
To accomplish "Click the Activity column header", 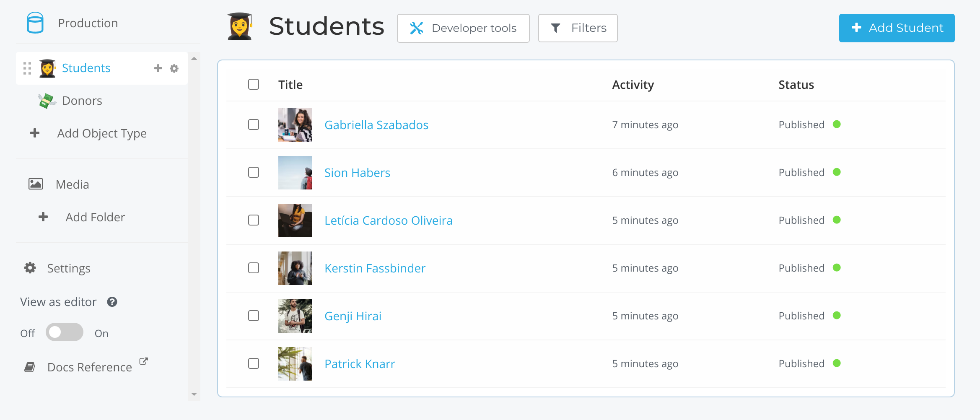I will pos(633,85).
